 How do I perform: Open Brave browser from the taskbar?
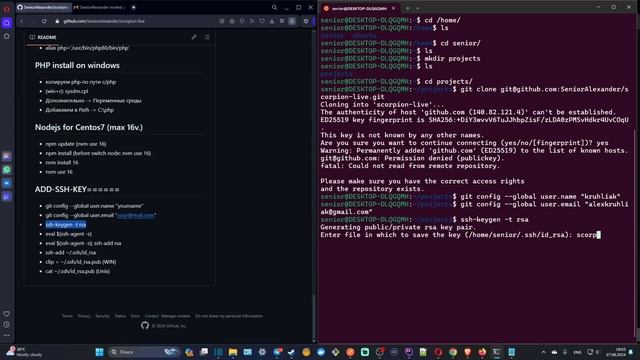[x=467, y=352]
